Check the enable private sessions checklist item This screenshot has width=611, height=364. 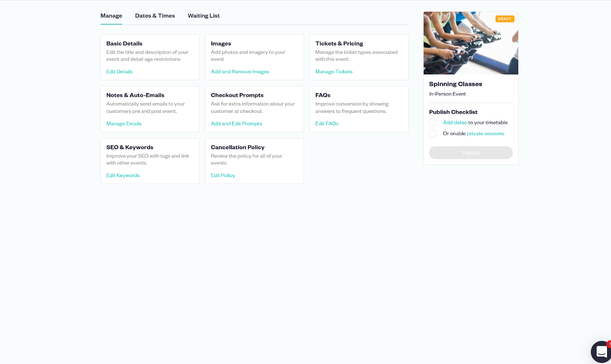click(x=433, y=133)
